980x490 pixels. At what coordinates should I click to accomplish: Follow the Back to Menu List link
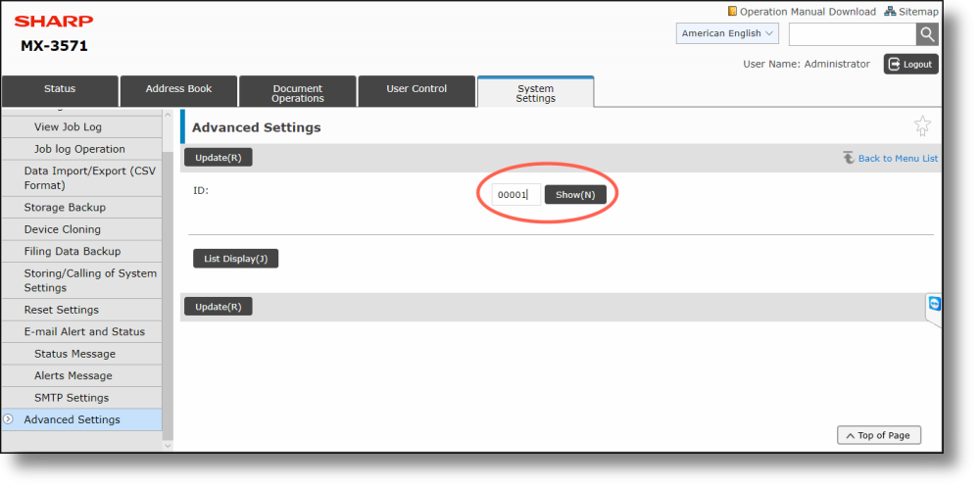point(898,158)
